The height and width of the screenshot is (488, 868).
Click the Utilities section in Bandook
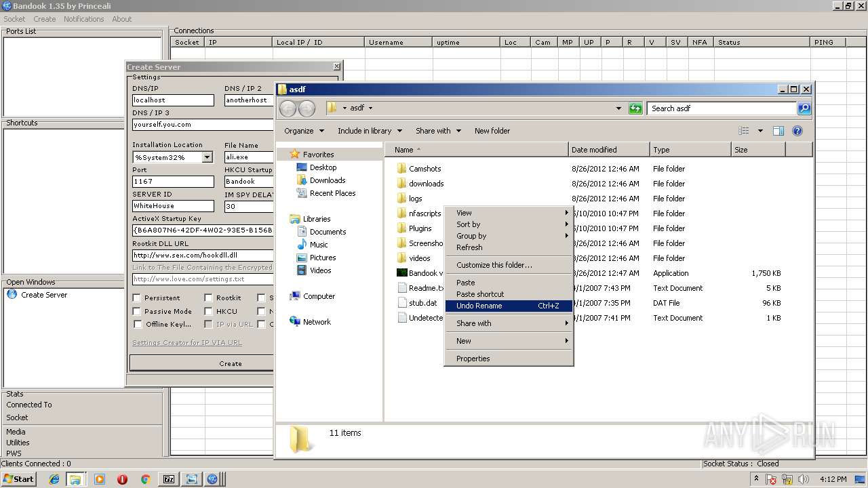pyautogui.click(x=18, y=443)
